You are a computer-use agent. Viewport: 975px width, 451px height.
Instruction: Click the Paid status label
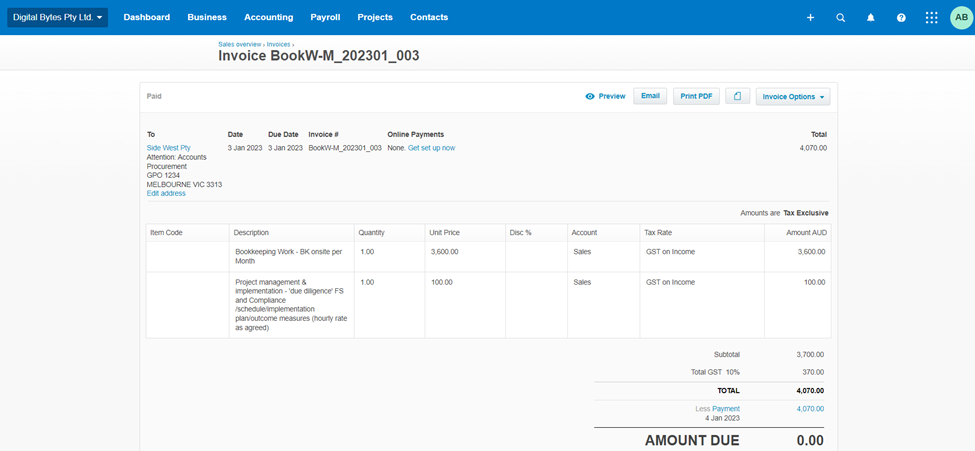(x=154, y=96)
